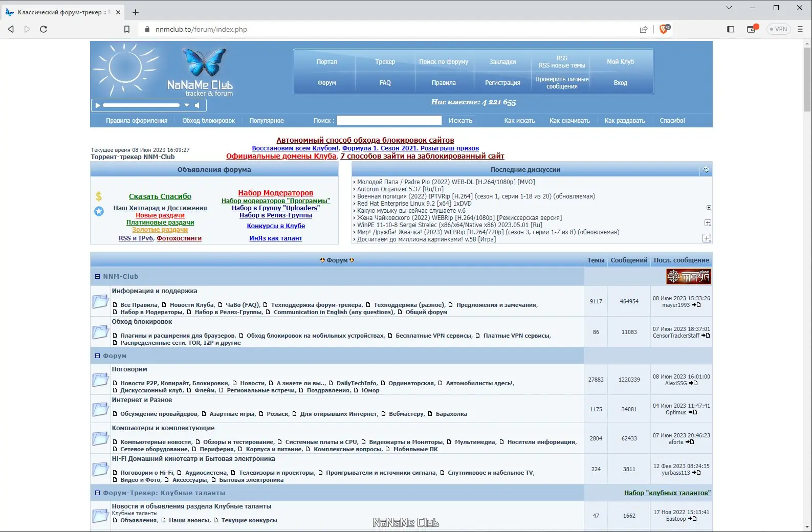812x532 pixels.
Task: Click folder icon for Обход блокировок forum
Action: [x=100, y=332]
